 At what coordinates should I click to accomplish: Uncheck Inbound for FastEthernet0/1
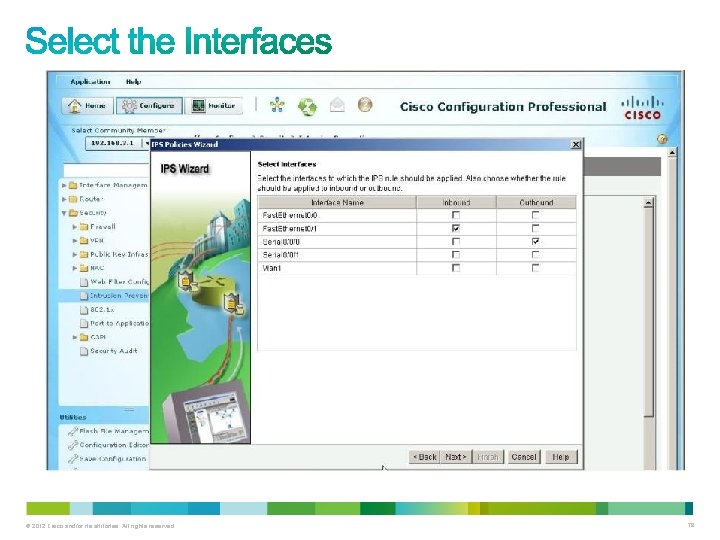point(456,228)
